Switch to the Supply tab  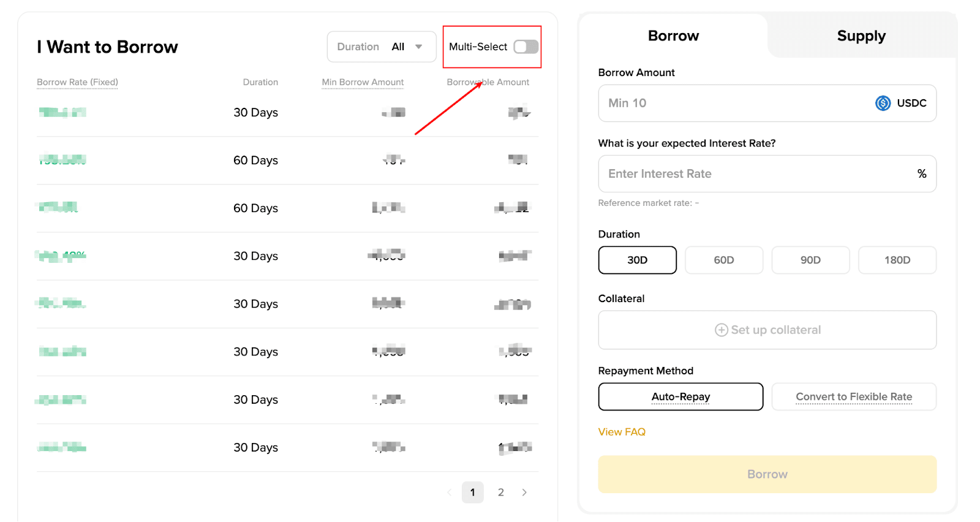(861, 36)
